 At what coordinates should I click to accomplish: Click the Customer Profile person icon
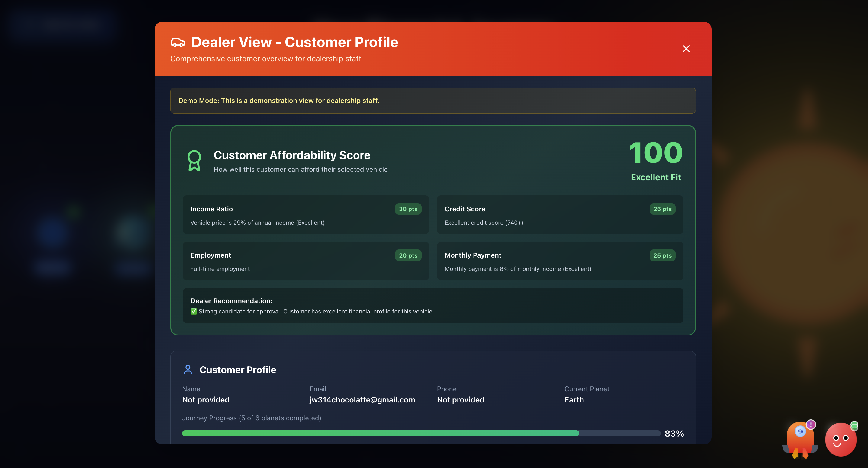coord(188,370)
